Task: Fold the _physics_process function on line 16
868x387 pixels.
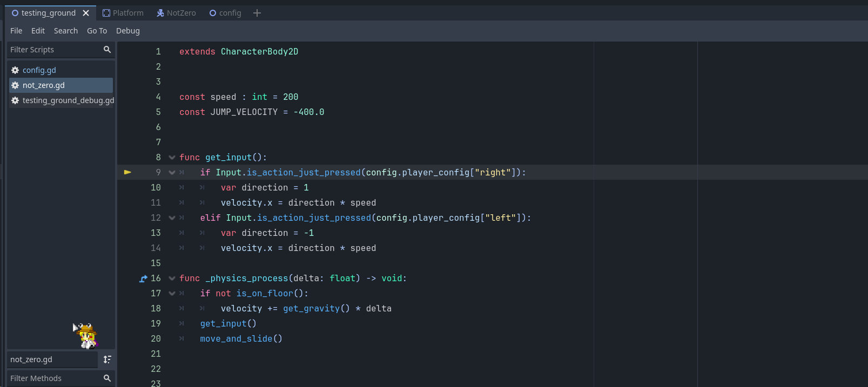Action: point(172,279)
